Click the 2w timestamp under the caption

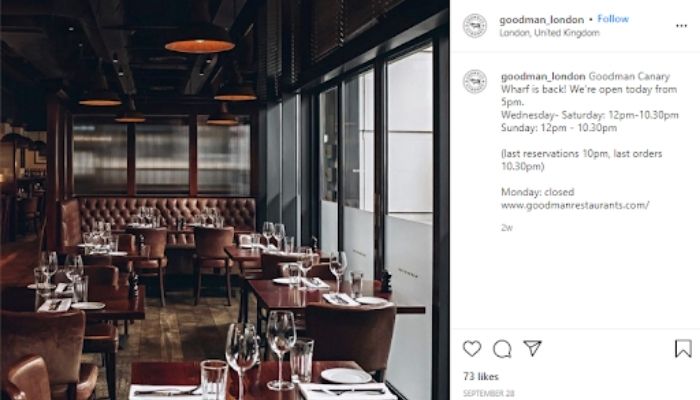[x=507, y=228]
